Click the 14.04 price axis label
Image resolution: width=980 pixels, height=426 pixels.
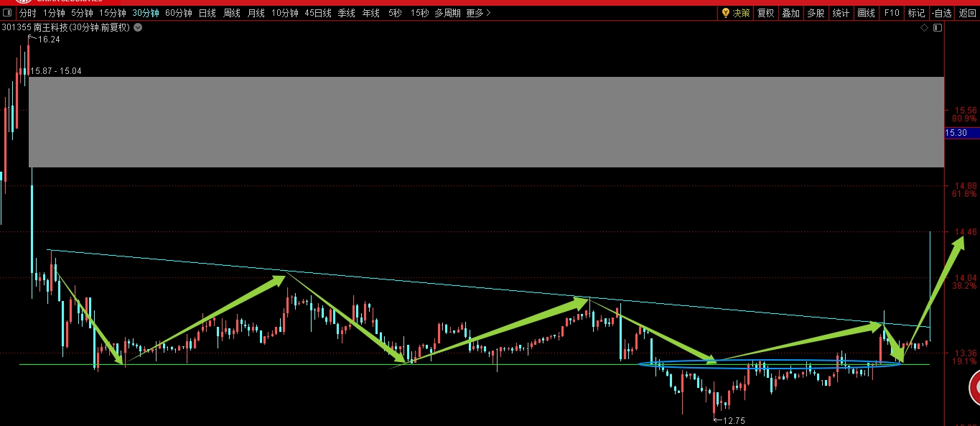point(966,277)
